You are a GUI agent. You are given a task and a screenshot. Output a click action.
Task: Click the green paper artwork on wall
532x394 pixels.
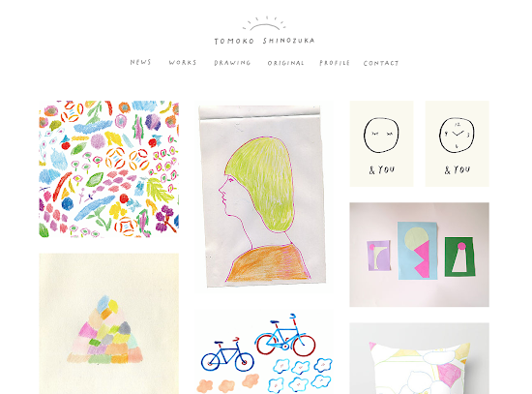459,257
